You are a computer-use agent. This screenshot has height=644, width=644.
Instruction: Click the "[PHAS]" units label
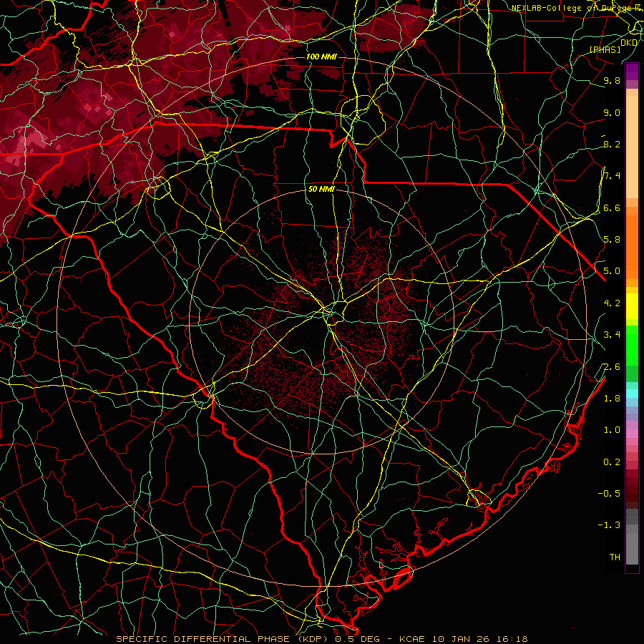(x=605, y=49)
